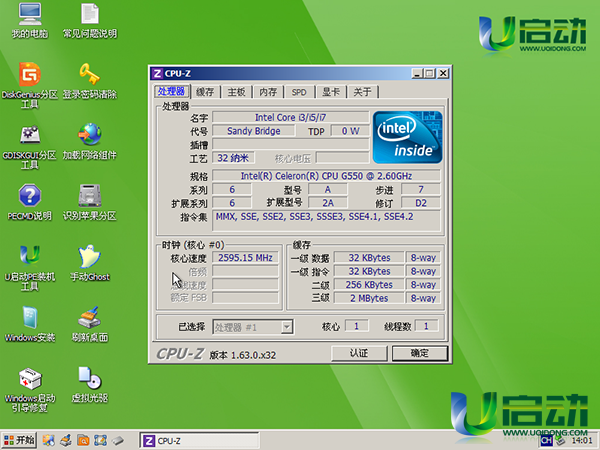Expand the 已选择 处理器 #1 dropdown
The width and height of the screenshot is (600, 450).
(x=287, y=327)
